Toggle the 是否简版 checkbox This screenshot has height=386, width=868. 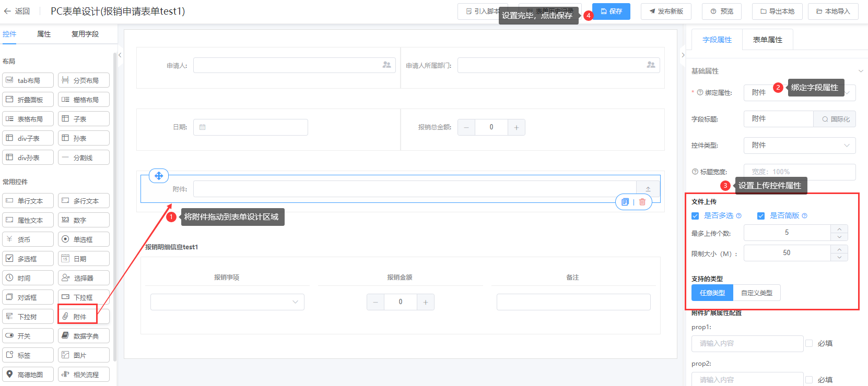click(761, 216)
